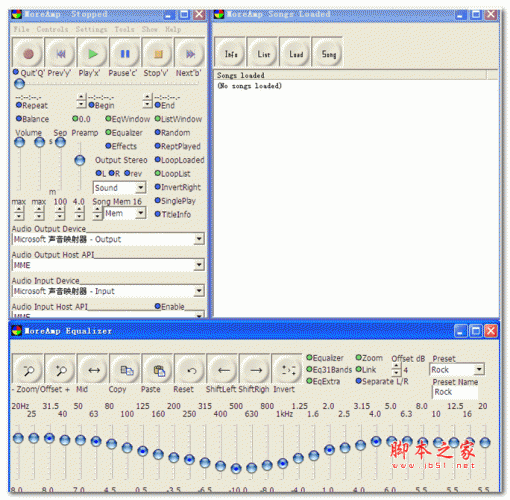
Task: Minimize the MoreAmp Equalizer window
Action: tap(460, 331)
